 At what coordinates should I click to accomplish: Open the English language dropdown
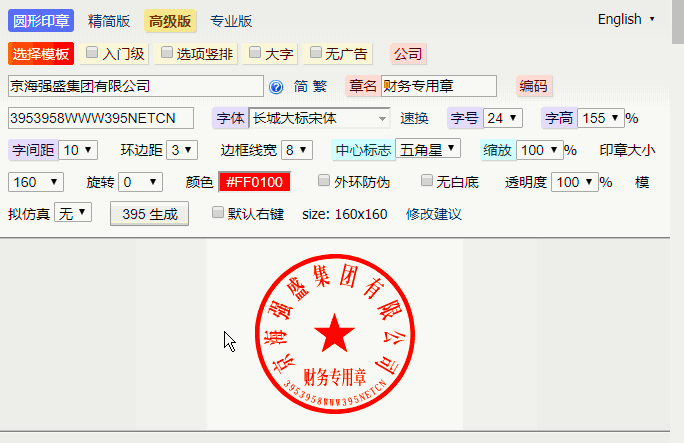tap(626, 19)
